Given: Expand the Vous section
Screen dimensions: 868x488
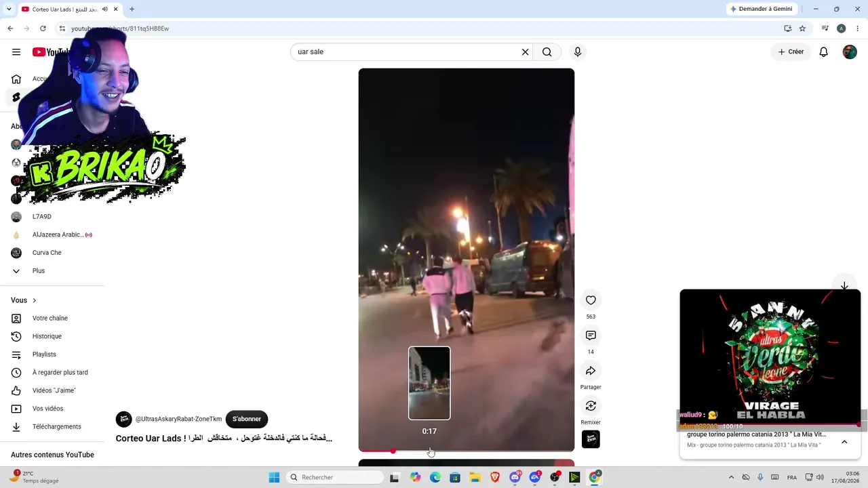Looking at the screenshot, I should coord(24,300).
